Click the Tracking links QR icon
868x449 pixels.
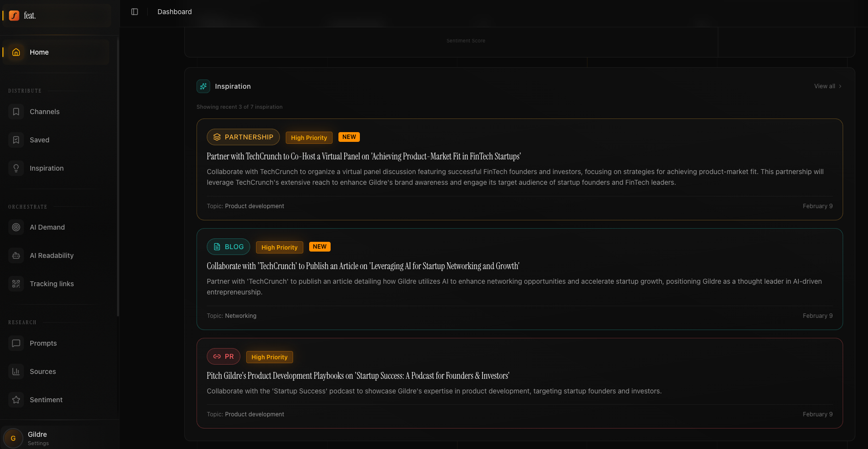coord(16,284)
